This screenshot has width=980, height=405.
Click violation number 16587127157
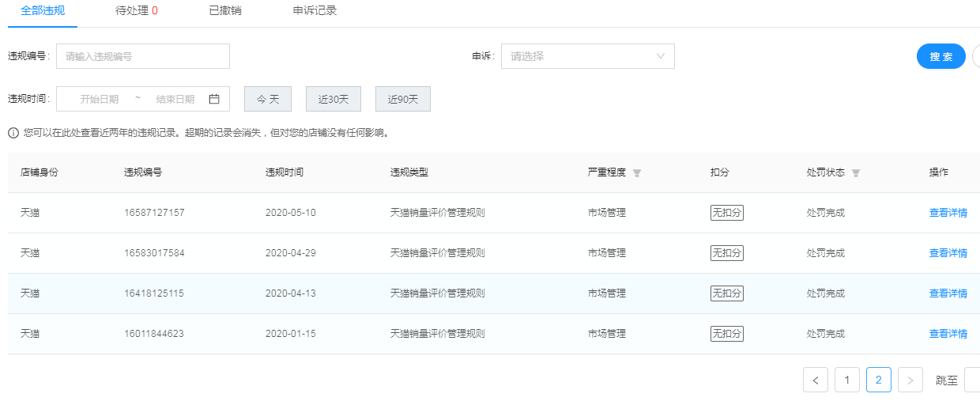[x=154, y=213]
